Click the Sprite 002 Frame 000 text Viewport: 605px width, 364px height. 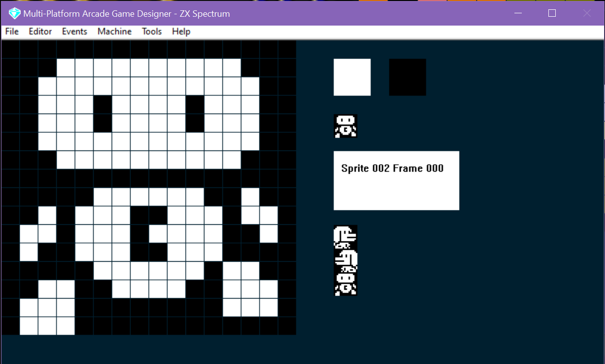[392, 168]
